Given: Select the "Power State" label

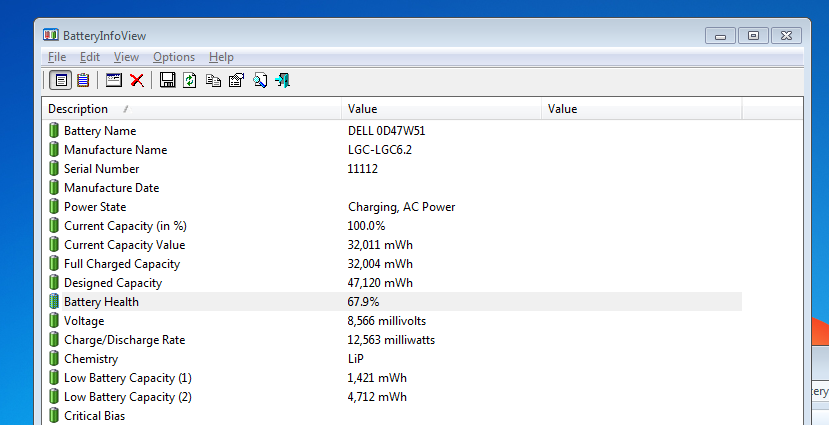Looking at the screenshot, I should pyautogui.click(x=95, y=207).
